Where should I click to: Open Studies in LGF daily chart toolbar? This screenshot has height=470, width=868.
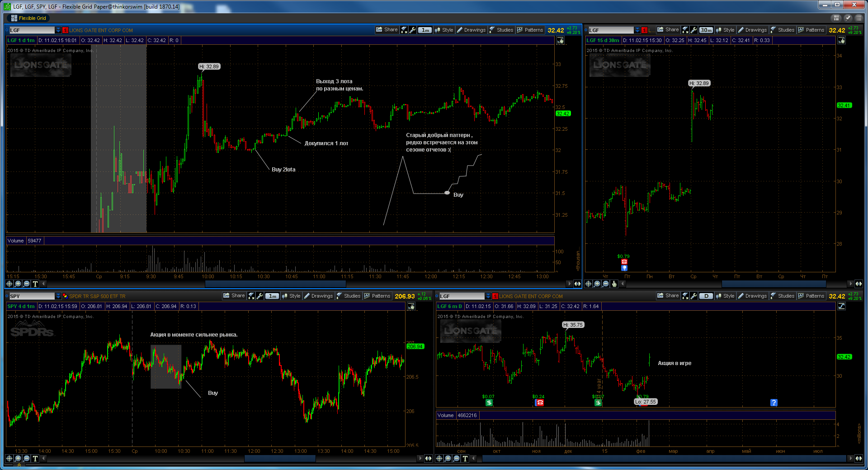pos(782,296)
